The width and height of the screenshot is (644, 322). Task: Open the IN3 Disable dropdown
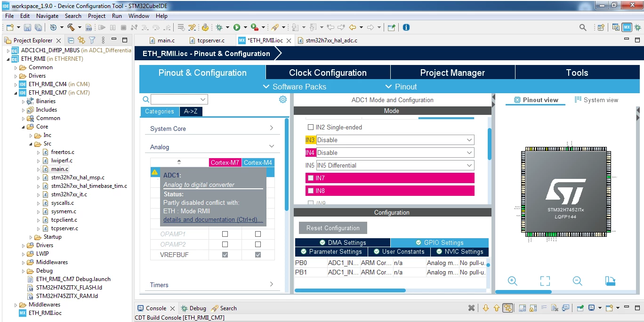pos(395,140)
